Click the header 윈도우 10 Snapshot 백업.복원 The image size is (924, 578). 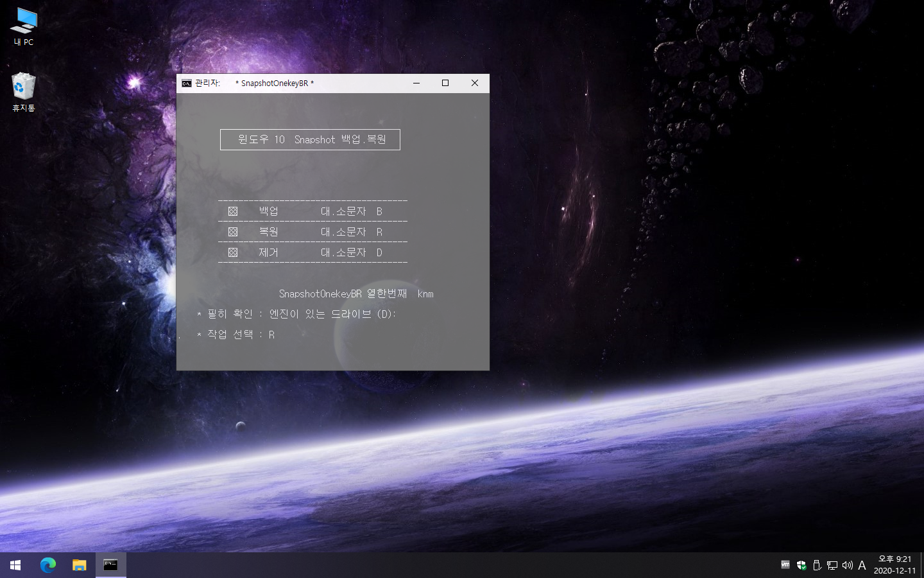click(x=312, y=139)
